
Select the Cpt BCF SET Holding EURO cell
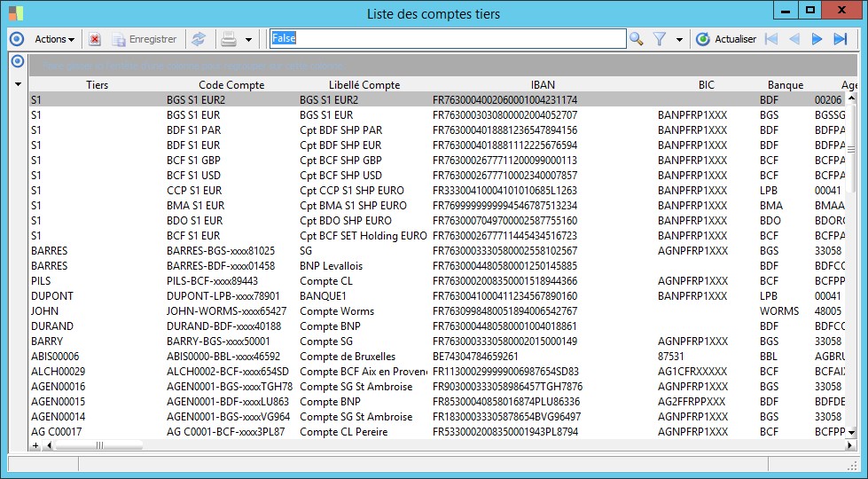(x=364, y=236)
